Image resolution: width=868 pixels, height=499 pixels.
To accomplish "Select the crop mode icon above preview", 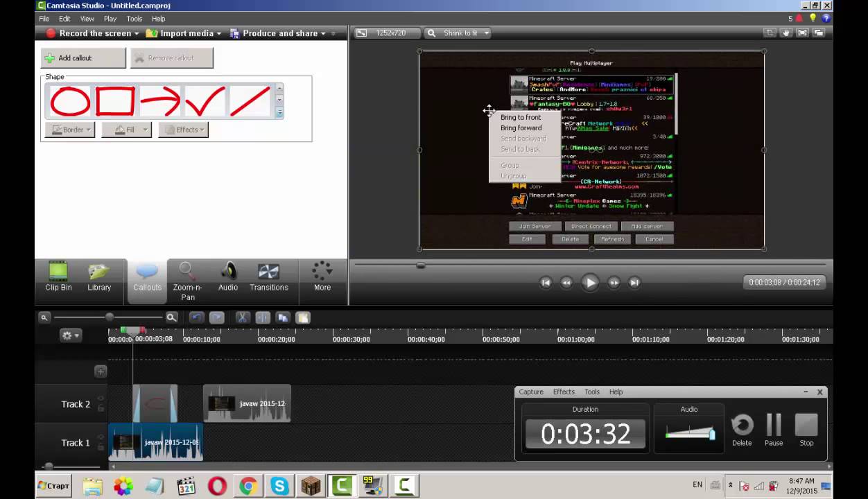I will (x=770, y=33).
